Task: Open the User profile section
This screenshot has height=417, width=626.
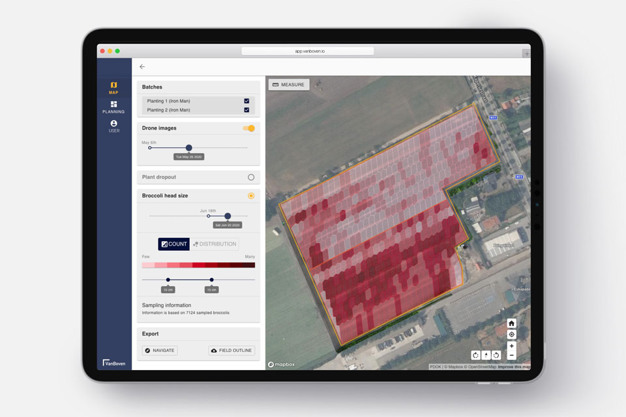Action: click(x=113, y=126)
